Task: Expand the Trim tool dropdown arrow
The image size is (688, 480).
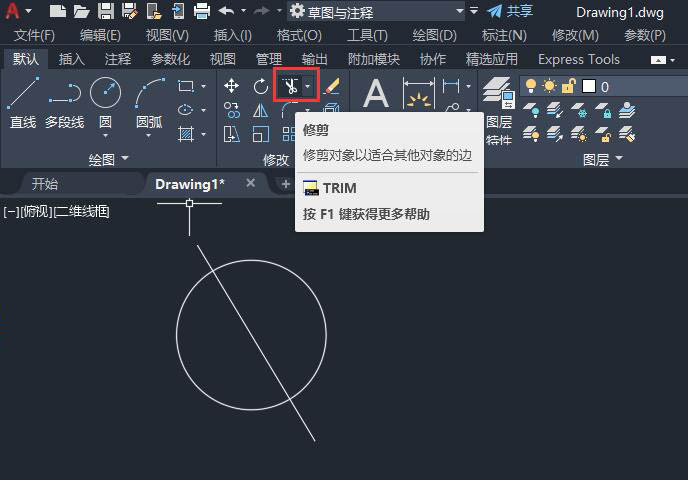Action: (308, 86)
